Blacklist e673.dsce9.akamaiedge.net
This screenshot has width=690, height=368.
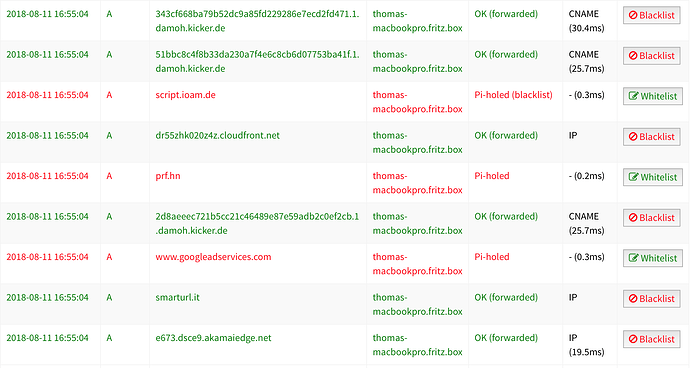(x=652, y=339)
